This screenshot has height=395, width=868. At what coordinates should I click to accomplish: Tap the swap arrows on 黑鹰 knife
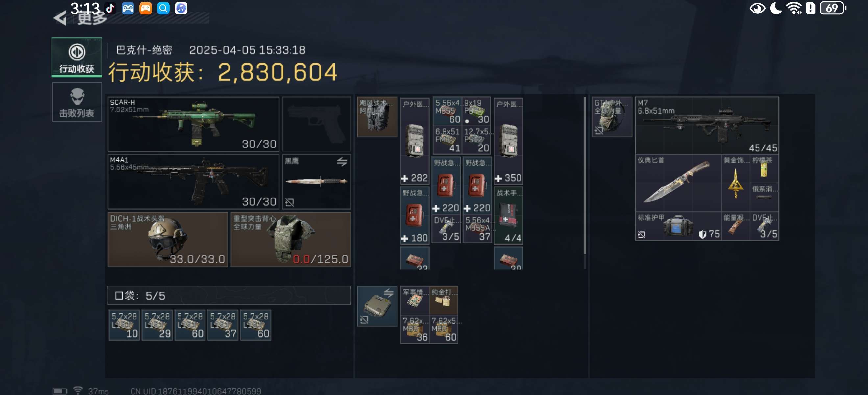tap(342, 162)
